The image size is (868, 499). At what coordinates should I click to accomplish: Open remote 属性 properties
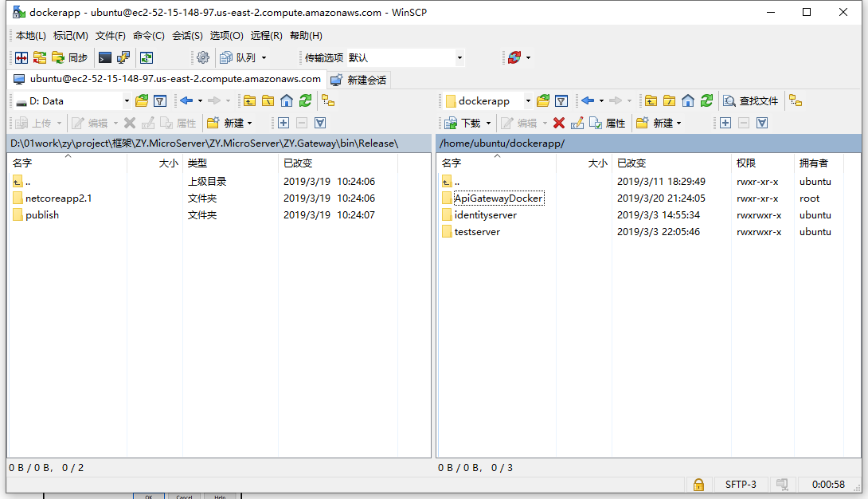click(608, 123)
